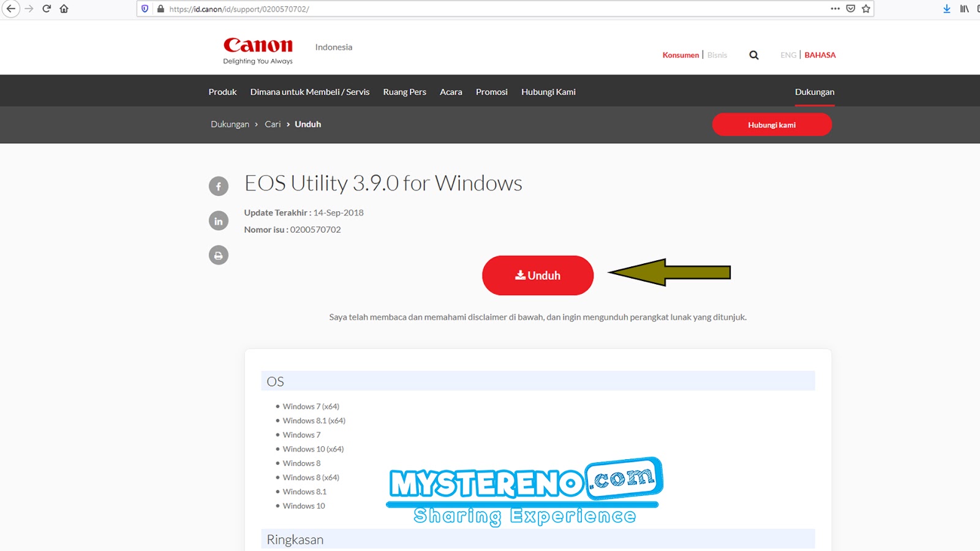The width and height of the screenshot is (980, 551).
Task: Reload the current page
Action: [47, 9]
